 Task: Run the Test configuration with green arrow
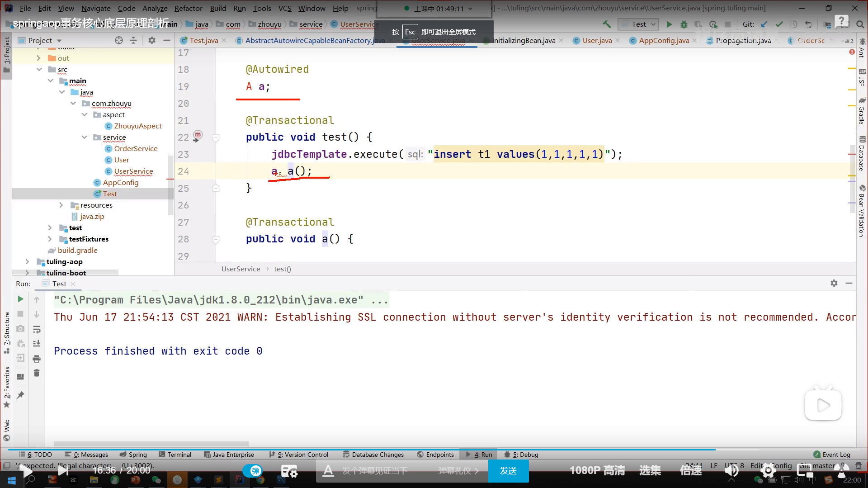(x=669, y=24)
